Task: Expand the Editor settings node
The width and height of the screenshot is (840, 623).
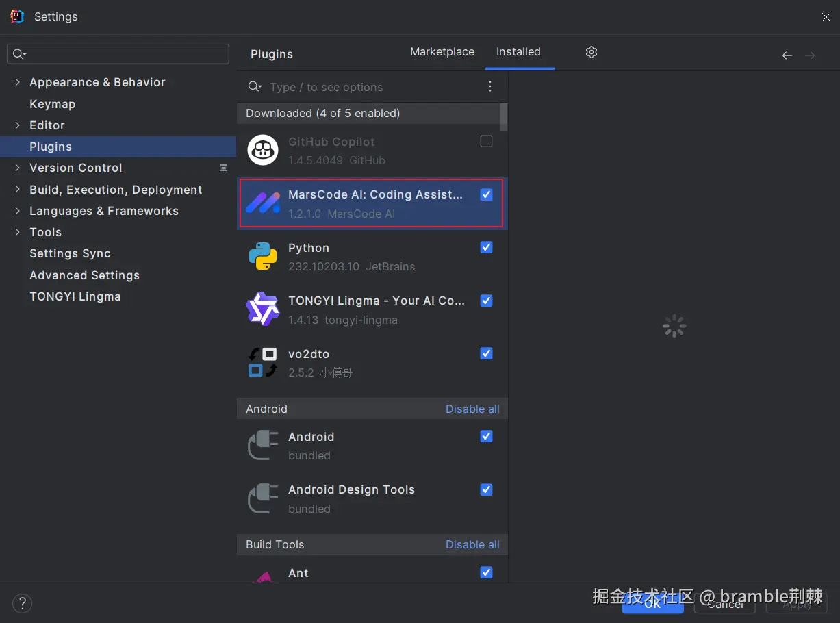Action: [17, 125]
